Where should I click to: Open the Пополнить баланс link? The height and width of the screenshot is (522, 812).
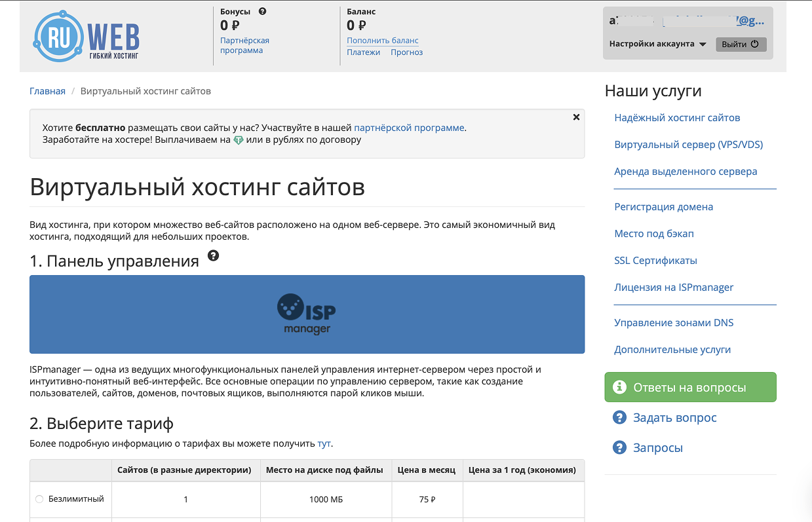[383, 40]
